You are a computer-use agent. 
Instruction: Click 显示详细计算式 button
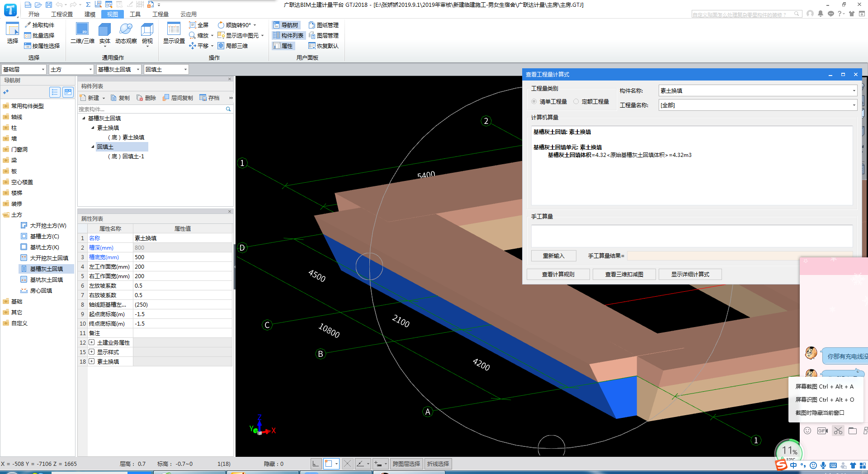[690, 274]
